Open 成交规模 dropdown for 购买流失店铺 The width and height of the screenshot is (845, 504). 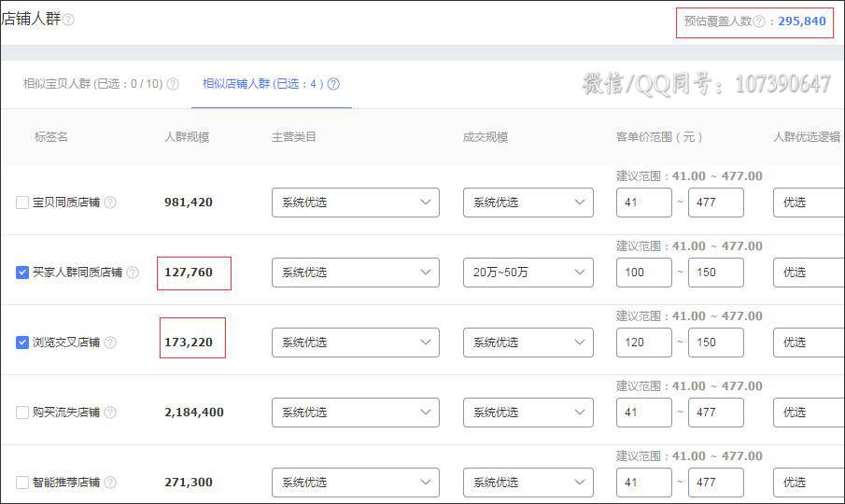pyautogui.click(x=528, y=413)
